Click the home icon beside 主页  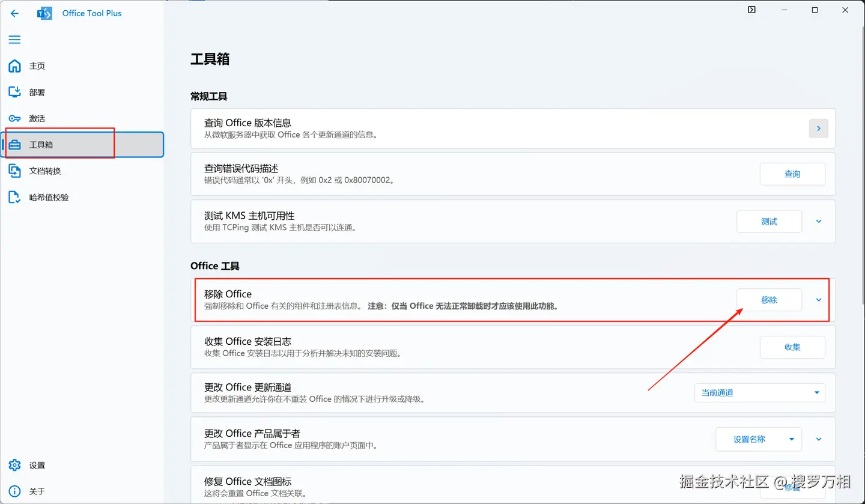15,66
